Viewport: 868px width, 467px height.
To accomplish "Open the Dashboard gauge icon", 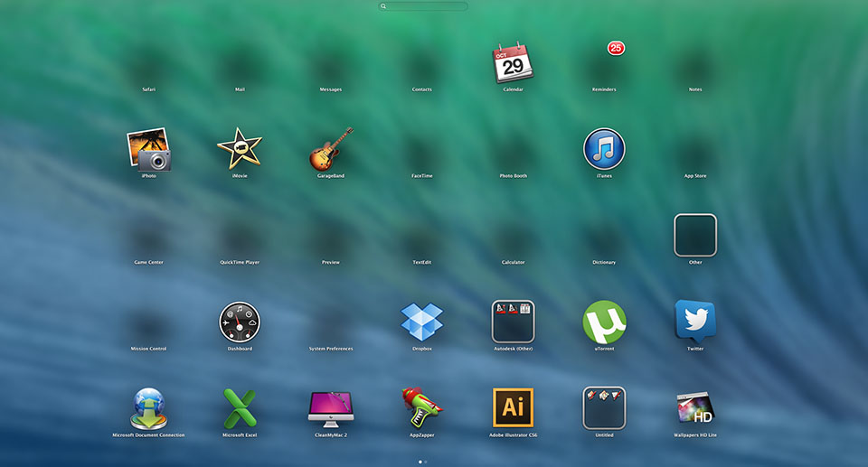I will point(239,322).
